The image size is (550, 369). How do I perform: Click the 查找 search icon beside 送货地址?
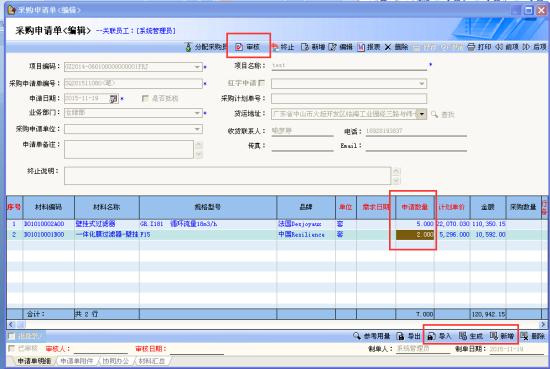(x=434, y=114)
